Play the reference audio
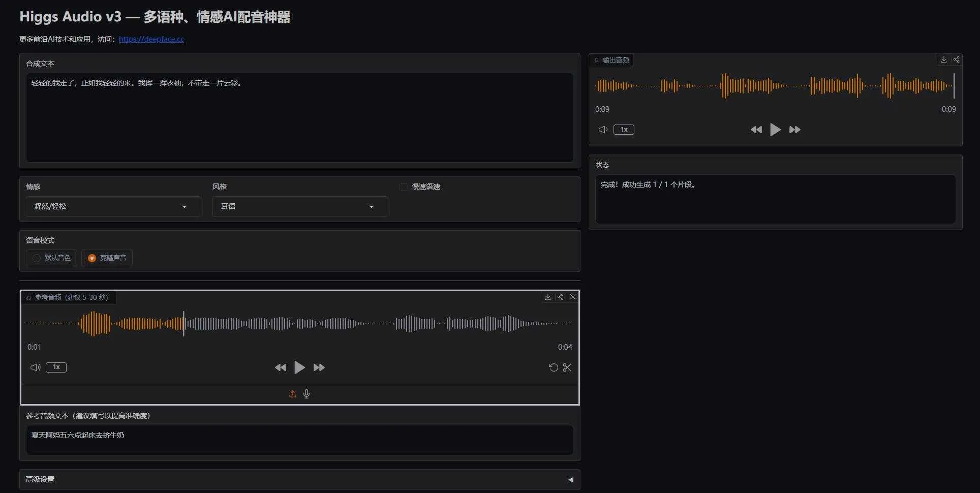 pos(299,367)
